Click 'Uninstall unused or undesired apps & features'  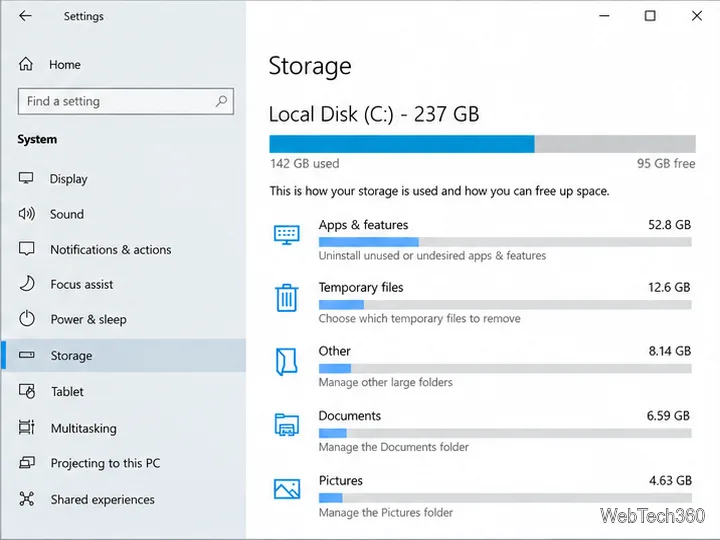coord(432,256)
